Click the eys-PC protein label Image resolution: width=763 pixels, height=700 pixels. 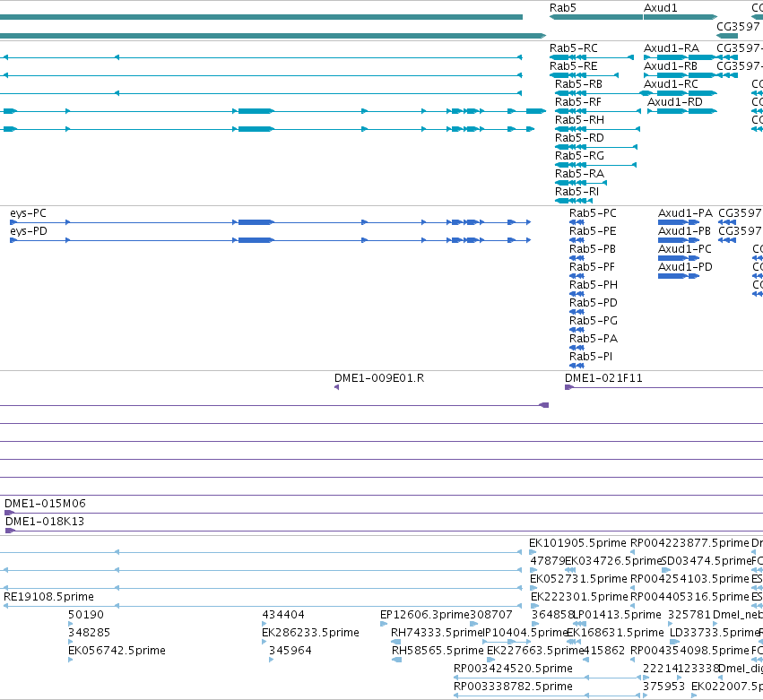click(x=28, y=213)
